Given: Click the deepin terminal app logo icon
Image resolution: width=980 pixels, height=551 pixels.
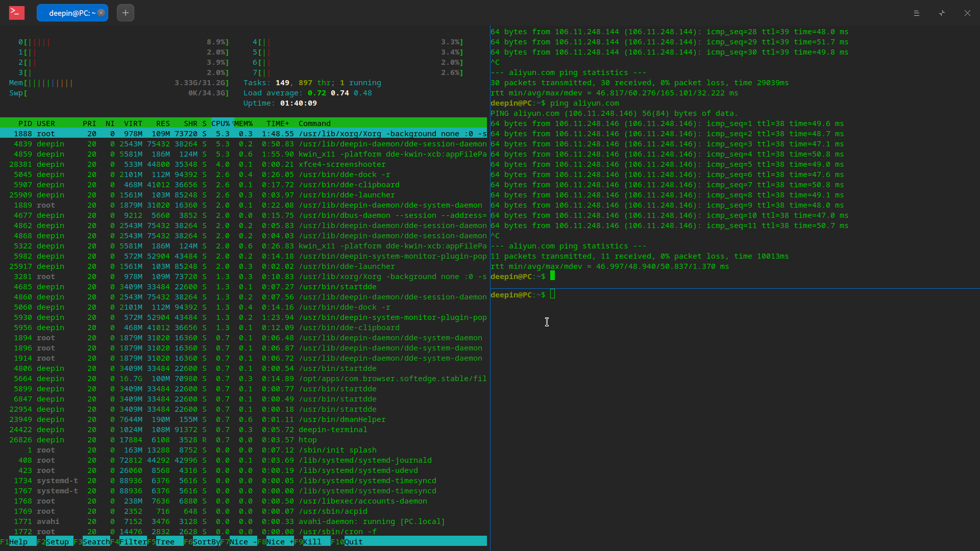Looking at the screenshot, I should [x=16, y=13].
